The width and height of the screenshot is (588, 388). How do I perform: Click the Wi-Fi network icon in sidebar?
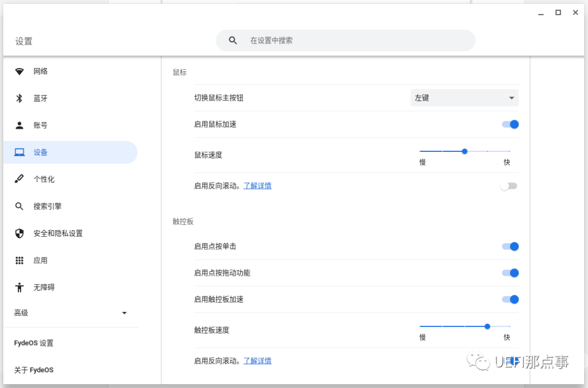coord(20,71)
